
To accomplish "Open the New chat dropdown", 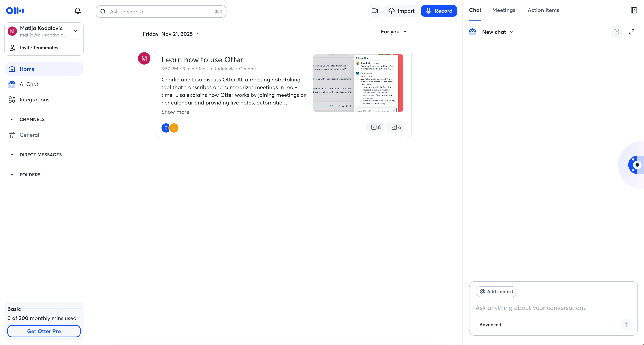I will [x=497, y=32].
